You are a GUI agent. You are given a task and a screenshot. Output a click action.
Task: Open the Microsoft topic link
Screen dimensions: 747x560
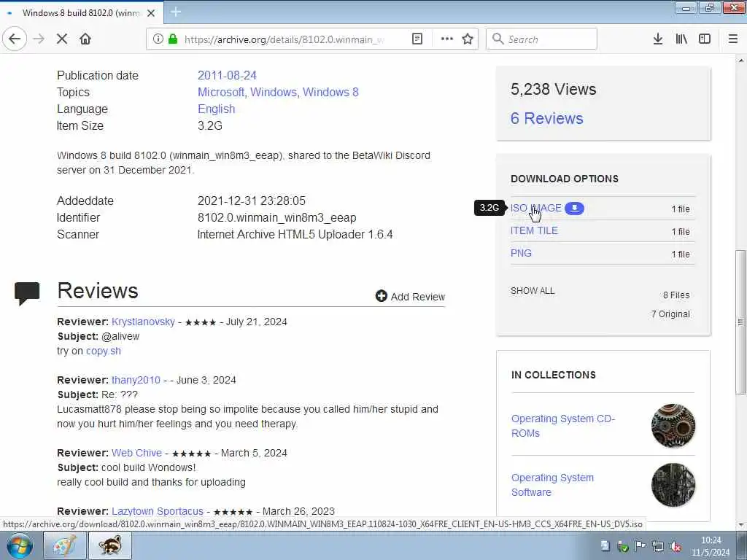click(220, 92)
